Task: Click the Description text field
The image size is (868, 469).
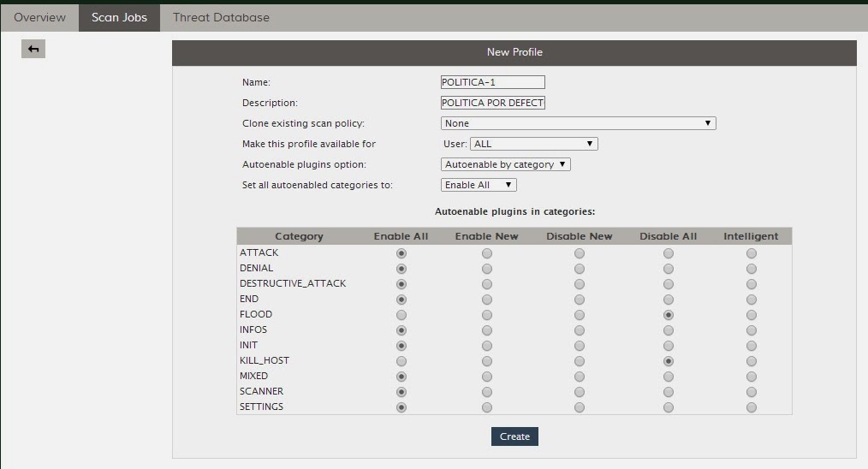Action: (492, 103)
